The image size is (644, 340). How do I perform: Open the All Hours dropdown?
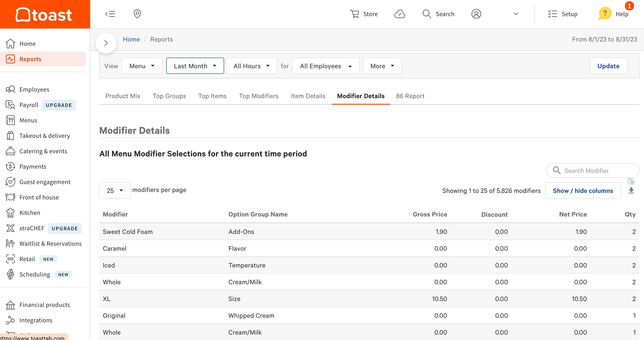pos(251,66)
